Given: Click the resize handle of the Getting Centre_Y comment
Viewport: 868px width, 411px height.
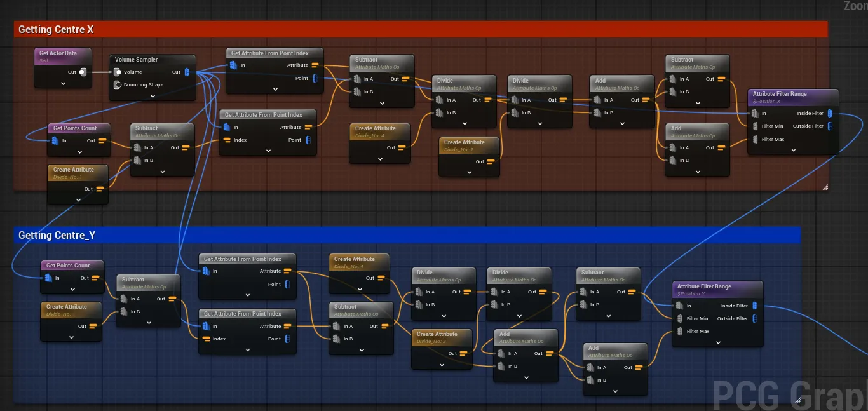Looking at the screenshot, I should [x=797, y=400].
